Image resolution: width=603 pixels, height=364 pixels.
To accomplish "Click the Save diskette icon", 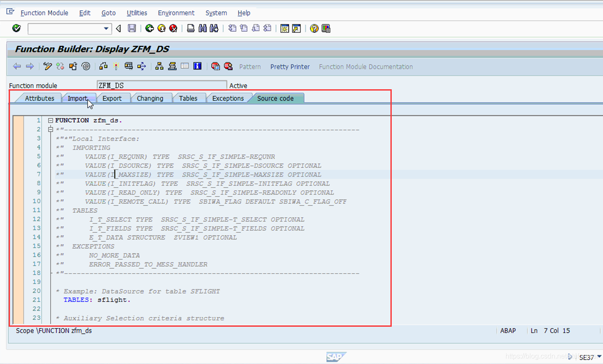I will coord(132,29).
